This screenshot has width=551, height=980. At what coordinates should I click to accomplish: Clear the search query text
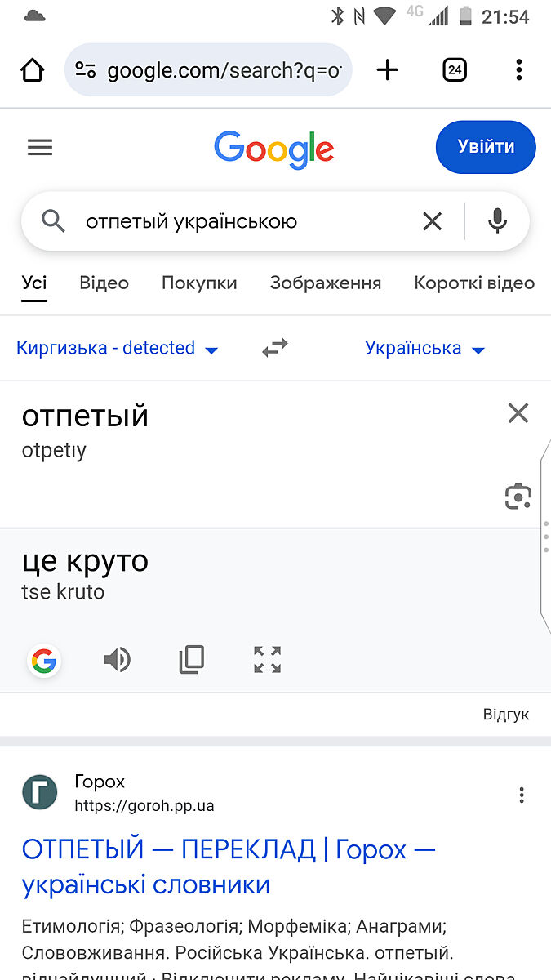click(432, 220)
